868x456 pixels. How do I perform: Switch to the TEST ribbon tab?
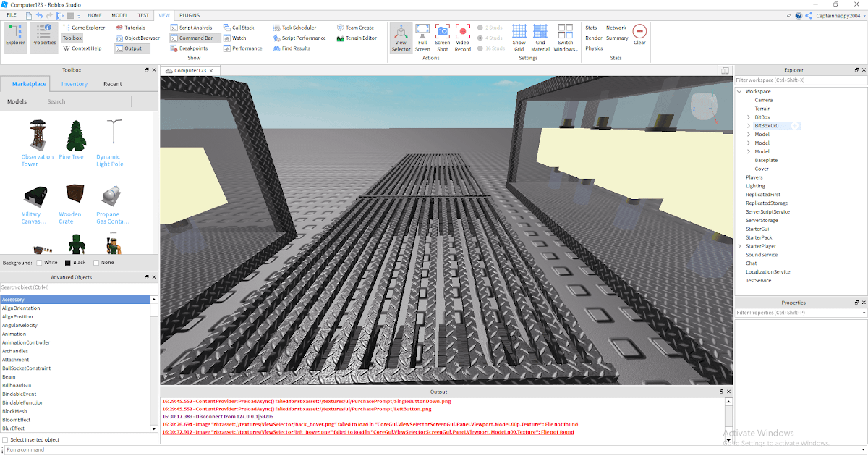coord(143,15)
